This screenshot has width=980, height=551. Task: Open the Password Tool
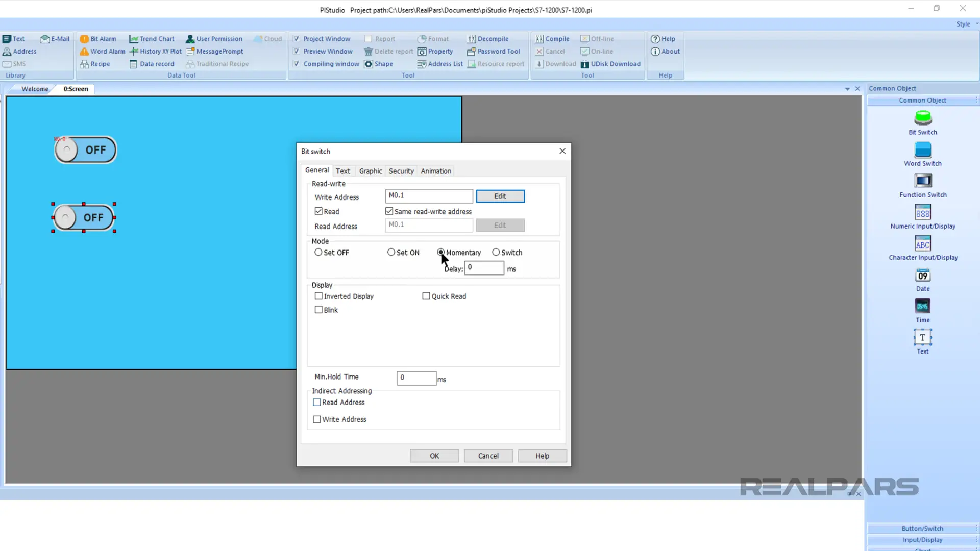coord(493,52)
